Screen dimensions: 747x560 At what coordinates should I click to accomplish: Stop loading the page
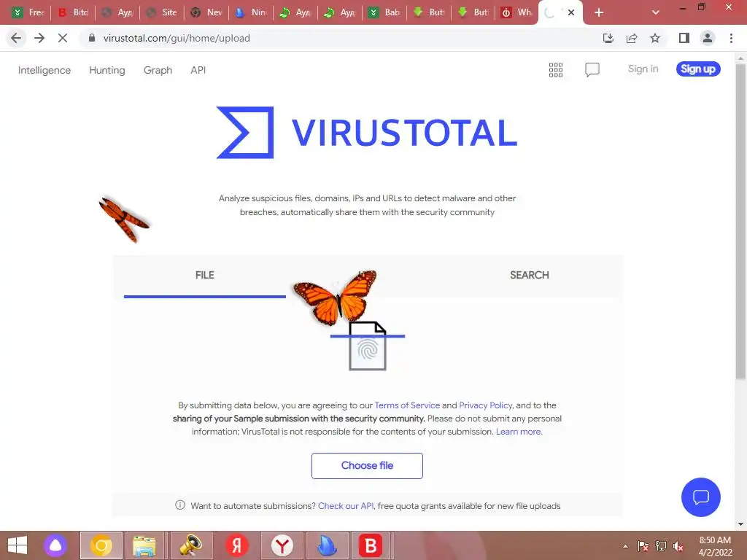coord(63,38)
